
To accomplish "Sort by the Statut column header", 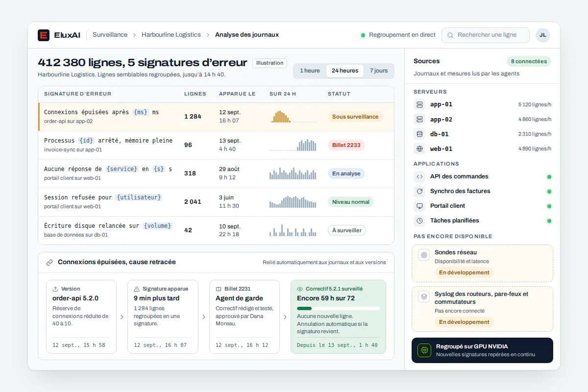I will tap(339, 94).
